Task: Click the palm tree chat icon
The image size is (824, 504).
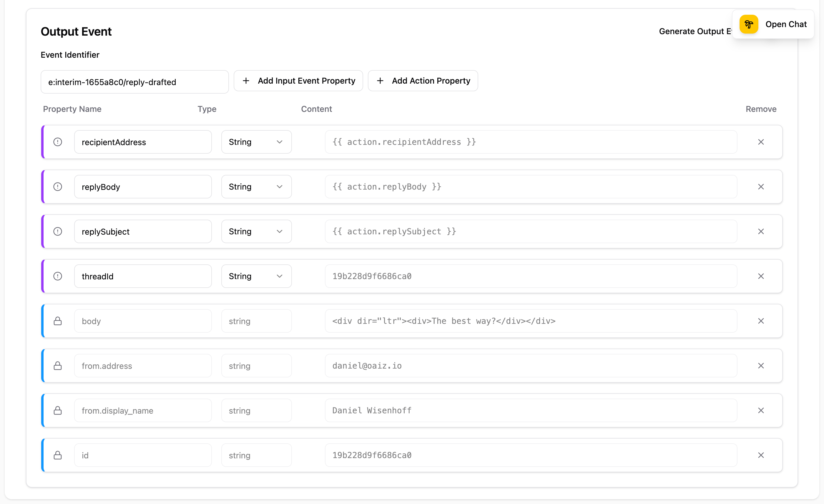Action: coord(749,24)
